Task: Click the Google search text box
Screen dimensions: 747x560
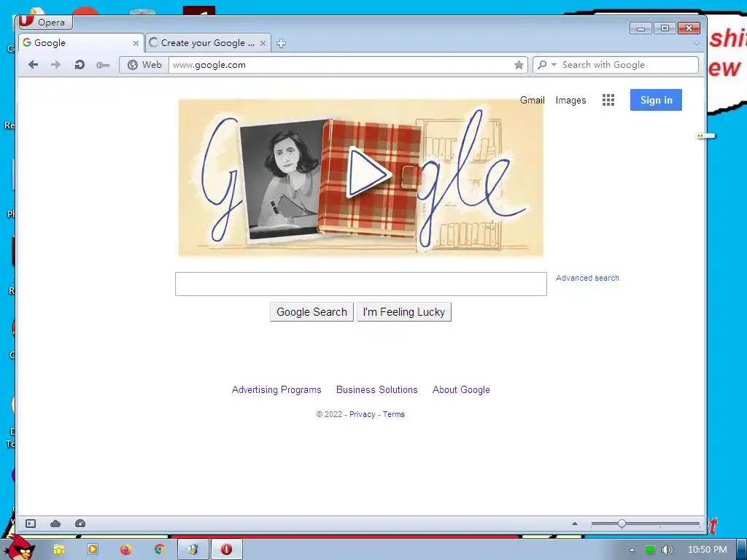Action: [x=360, y=284]
